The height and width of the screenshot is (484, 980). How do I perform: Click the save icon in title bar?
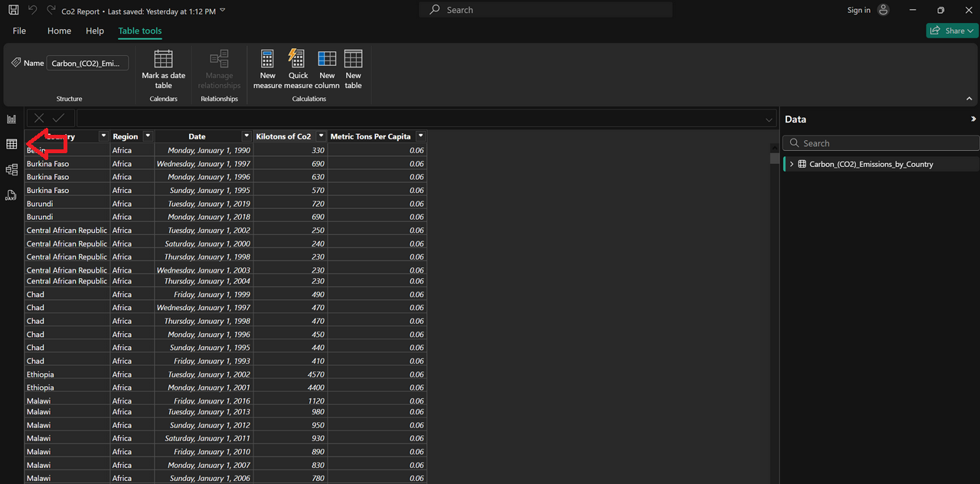(11, 10)
